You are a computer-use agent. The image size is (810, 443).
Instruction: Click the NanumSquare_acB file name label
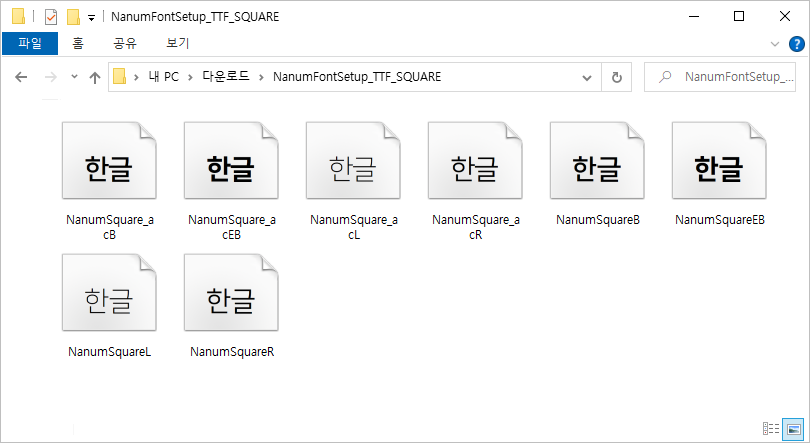[x=110, y=227]
